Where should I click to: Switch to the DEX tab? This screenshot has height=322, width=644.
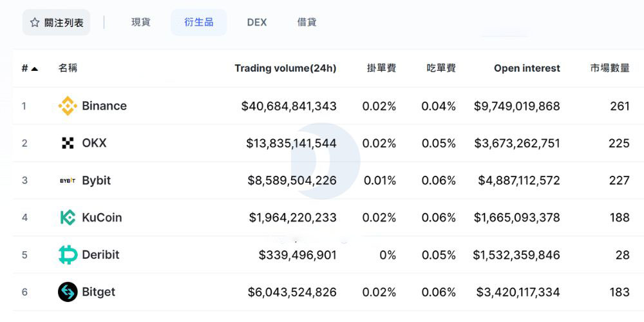point(257,23)
